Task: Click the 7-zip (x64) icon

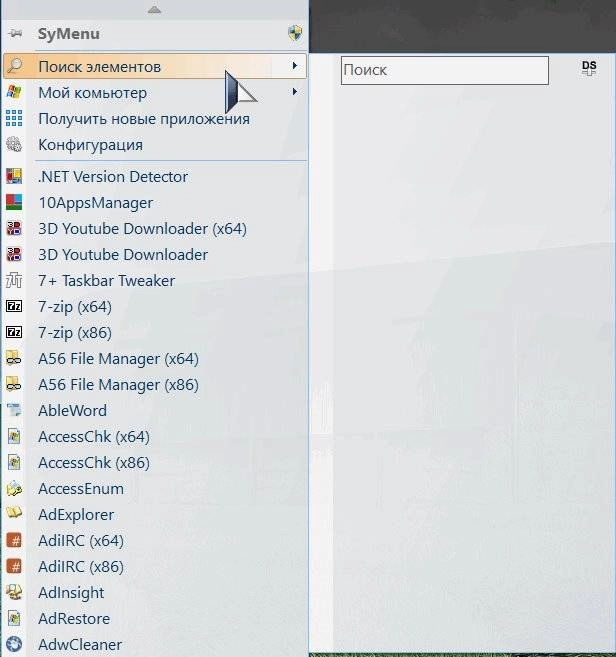Action: [x=14, y=306]
